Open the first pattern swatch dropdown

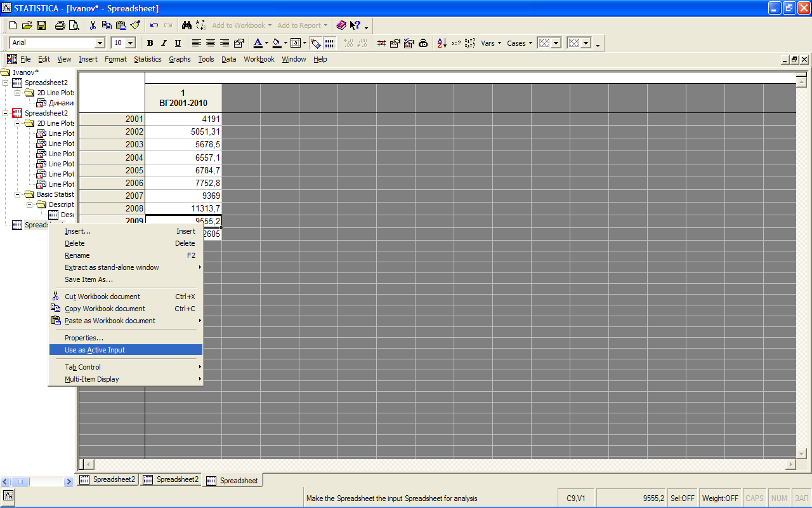[x=556, y=43]
